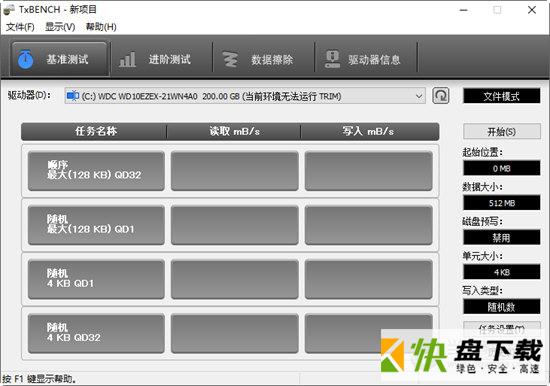Click status bar text 按 F1 键显示帮助
Viewport: 550px width, 386px height.
click(x=39, y=379)
